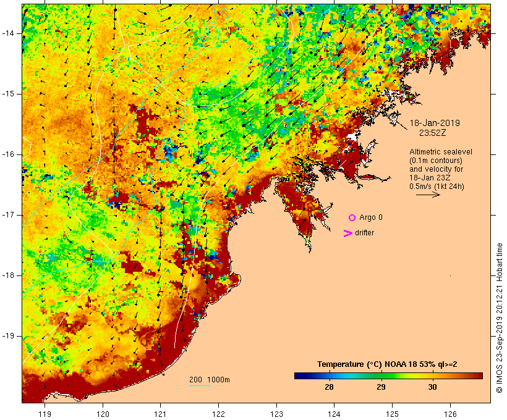507x420 pixels.
Task: Click the '(0.1m contours)' text line
Action: point(436,161)
